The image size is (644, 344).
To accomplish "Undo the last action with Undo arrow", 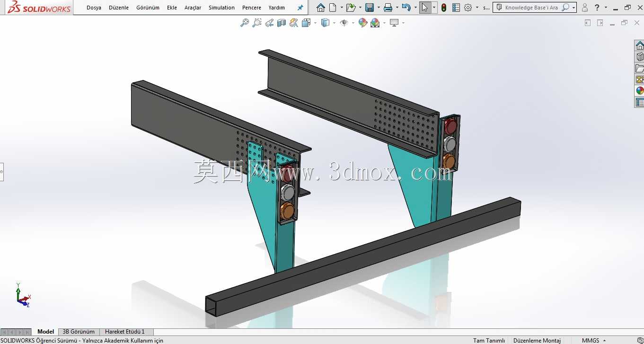I will click(x=406, y=7).
